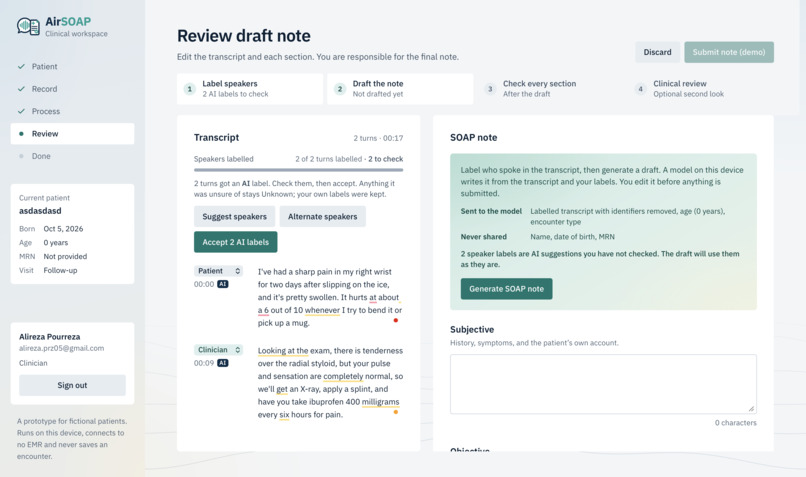
Task: Click the '00:00' timestamp
Action: point(204,284)
